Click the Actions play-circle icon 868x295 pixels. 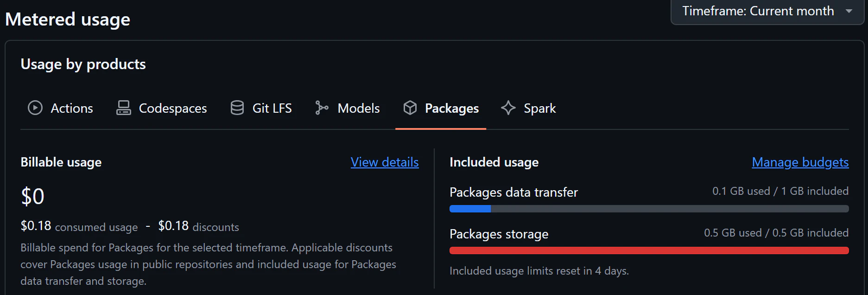pos(35,108)
